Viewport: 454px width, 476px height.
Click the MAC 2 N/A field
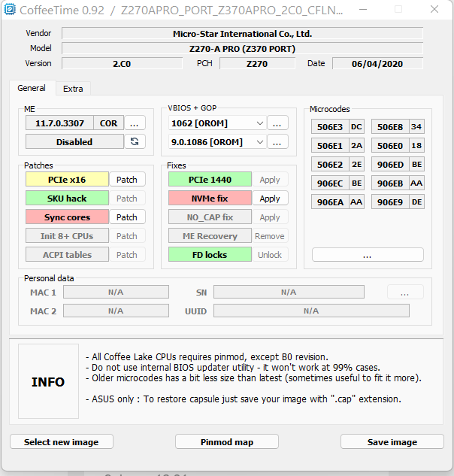pyautogui.click(x=116, y=311)
